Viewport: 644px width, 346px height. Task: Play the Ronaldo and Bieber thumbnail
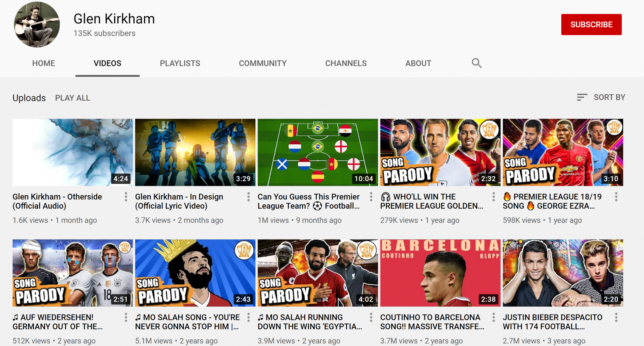pos(563,273)
